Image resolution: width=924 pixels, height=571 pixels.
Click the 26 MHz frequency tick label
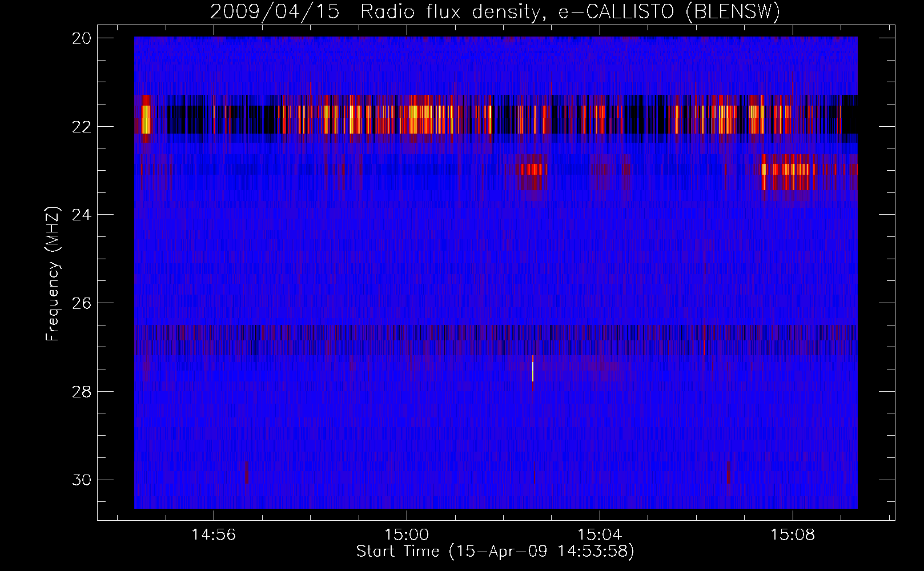[82, 303]
